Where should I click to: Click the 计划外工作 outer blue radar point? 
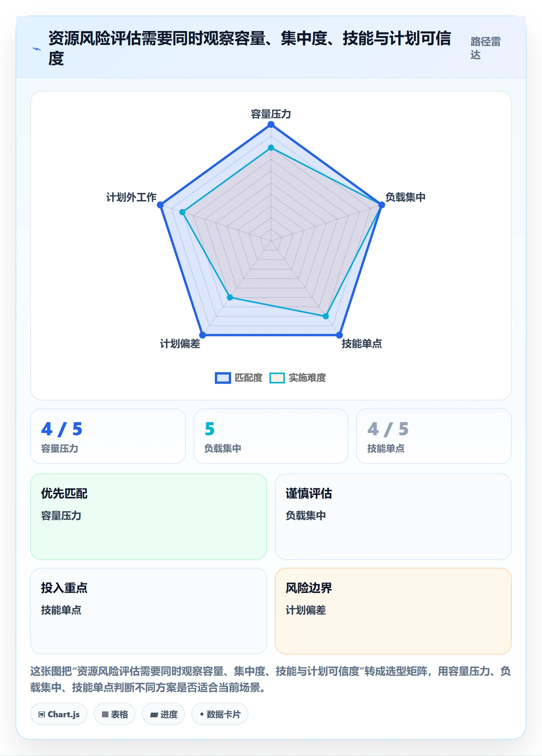tap(160, 204)
